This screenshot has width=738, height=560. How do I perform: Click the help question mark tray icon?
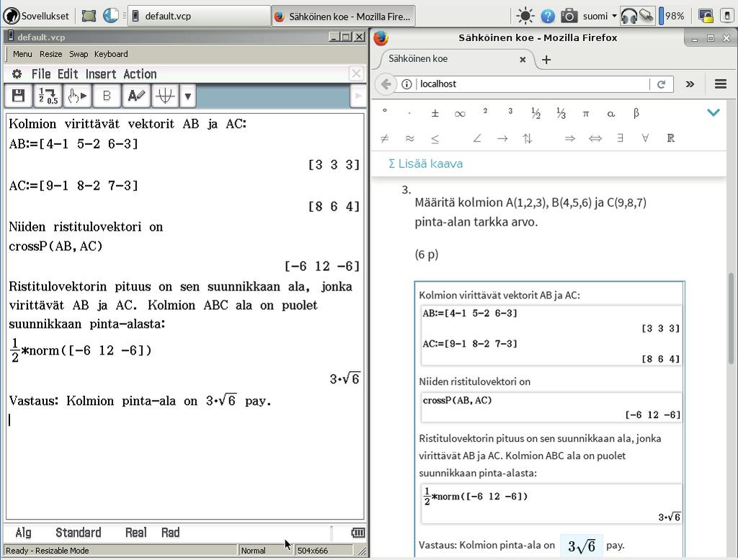tap(548, 17)
